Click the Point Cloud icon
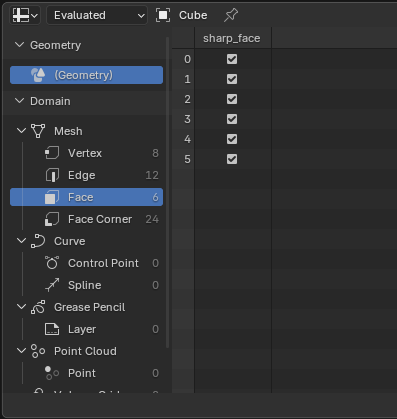Screen dimensions: 397x419 [x=38, y=351]
